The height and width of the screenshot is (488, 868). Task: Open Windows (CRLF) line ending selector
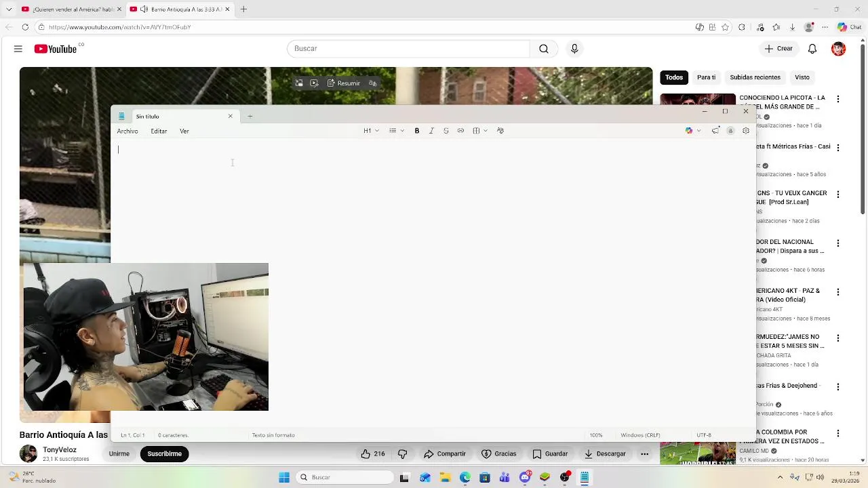pos(640,435)
